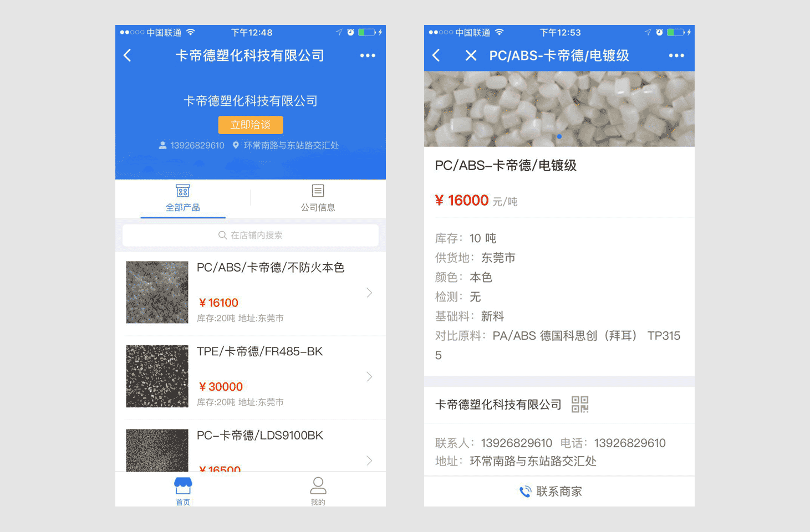
Task: Select the ¥16000 price text
Action: pos(462,201)
